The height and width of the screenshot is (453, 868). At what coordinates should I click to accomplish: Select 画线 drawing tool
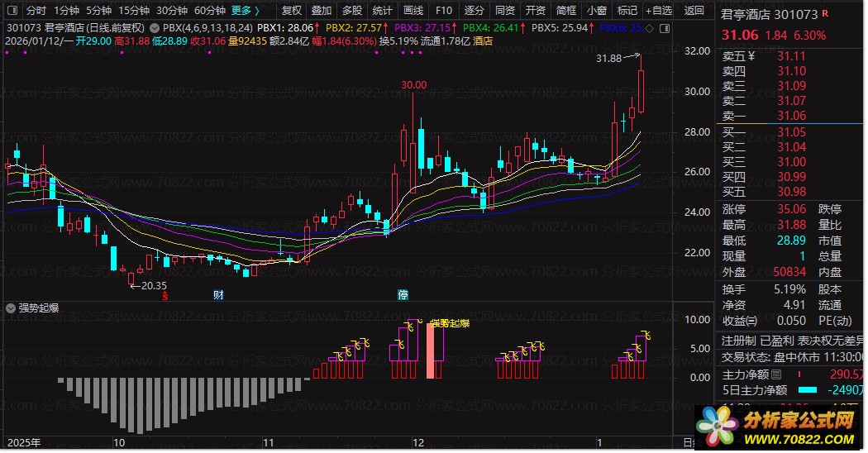click(x=413, y=11)
